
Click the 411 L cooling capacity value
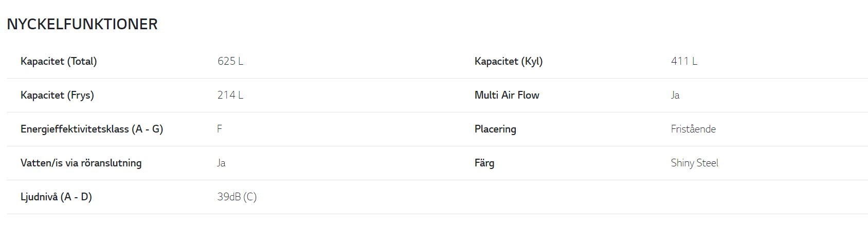[x=684, y=61]
